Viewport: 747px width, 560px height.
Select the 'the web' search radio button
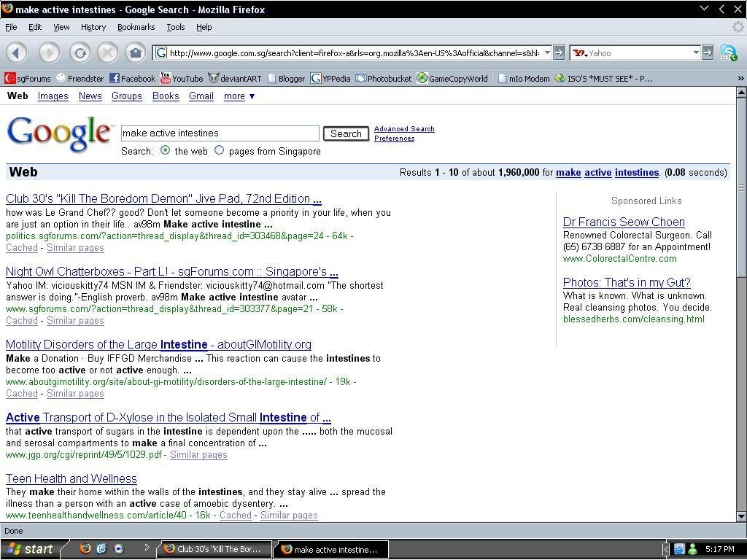(166, 150)
